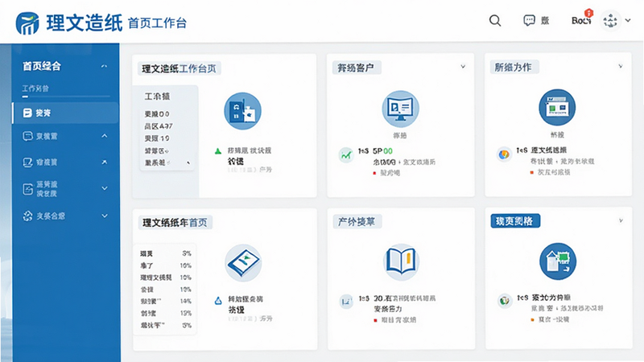
Task: Click the 理文纸纸年首页 card title tab
Action: pyautogui.click(x=175, y=223)
